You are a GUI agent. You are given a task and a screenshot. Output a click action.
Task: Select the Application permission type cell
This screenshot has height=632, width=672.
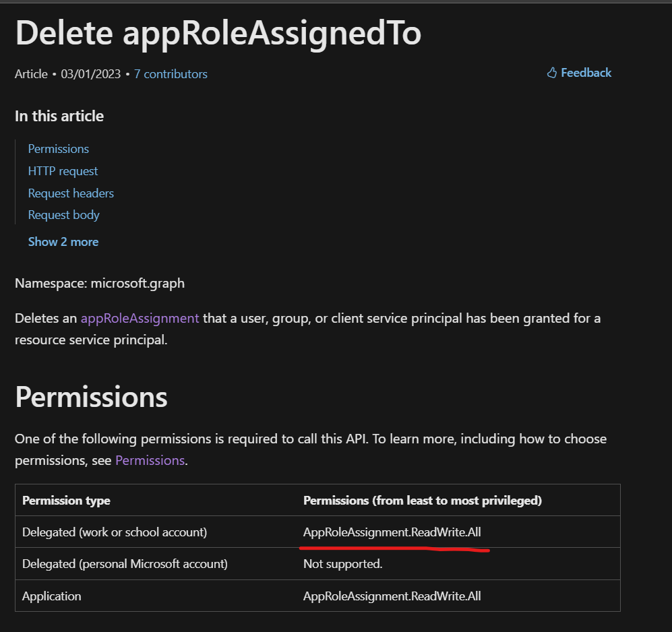(x=51, y=596)
